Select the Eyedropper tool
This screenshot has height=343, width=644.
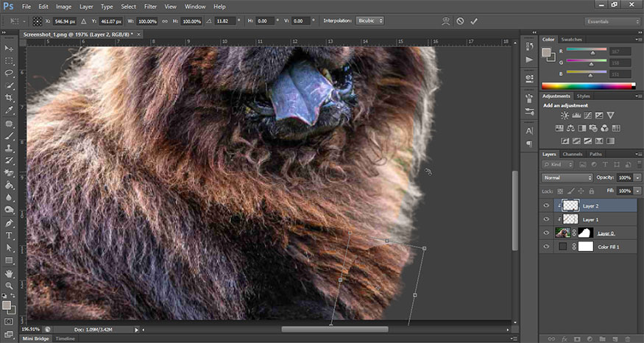9,110
